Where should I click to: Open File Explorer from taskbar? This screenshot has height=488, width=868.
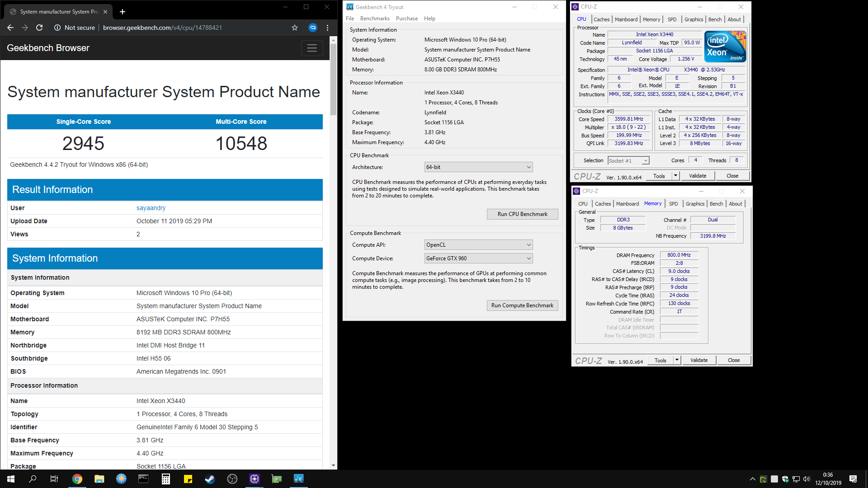click(x=99, y=479)
